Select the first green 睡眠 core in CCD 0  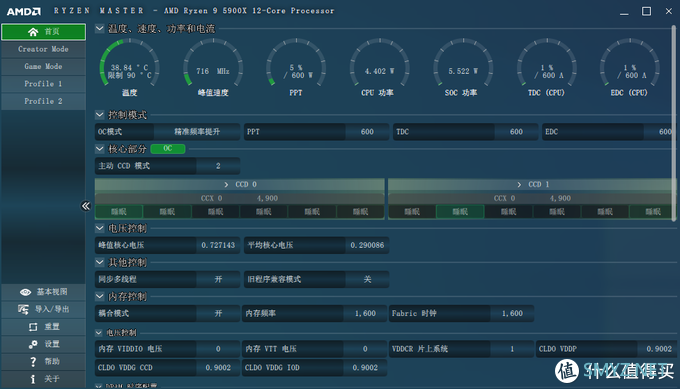[x=119, y=212]
